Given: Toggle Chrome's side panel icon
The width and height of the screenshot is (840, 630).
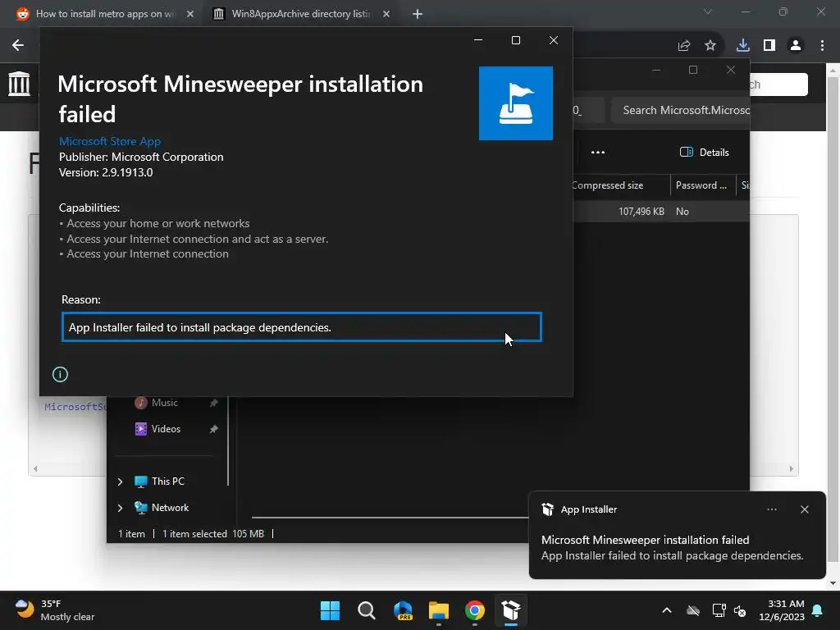Looking at the screenshot, I should coord(769,46).
